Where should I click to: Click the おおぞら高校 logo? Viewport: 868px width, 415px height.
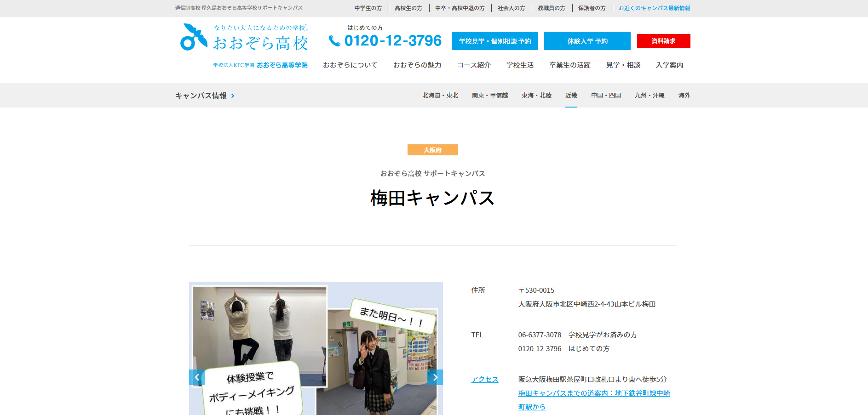(x=244, y=38)
